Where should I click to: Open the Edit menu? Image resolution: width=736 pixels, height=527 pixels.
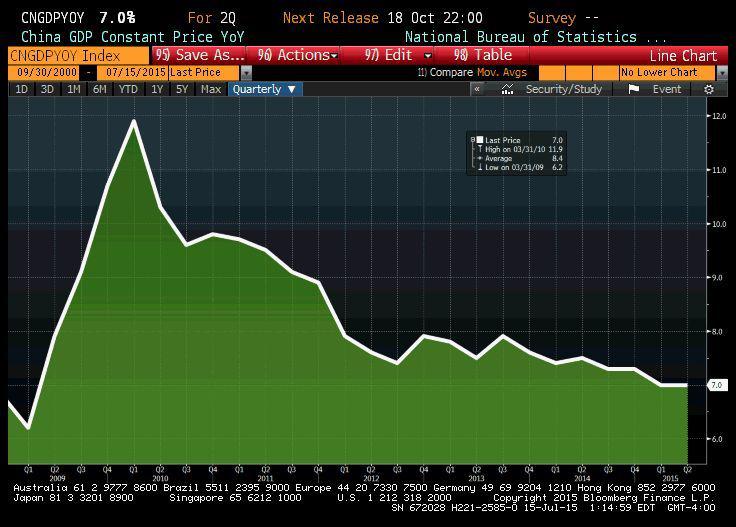[398, 55]
